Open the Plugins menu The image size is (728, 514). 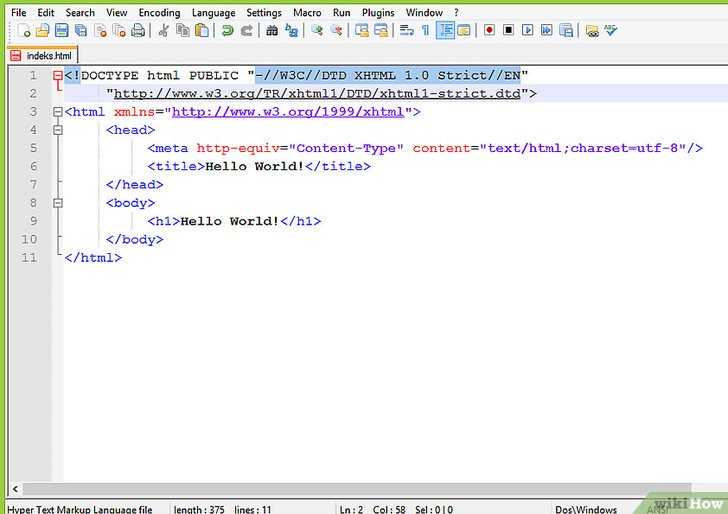378,13
